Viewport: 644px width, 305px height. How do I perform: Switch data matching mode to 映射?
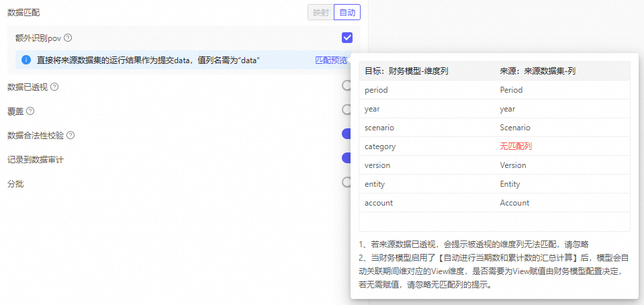pyautogui.click(x=320, y=13)
